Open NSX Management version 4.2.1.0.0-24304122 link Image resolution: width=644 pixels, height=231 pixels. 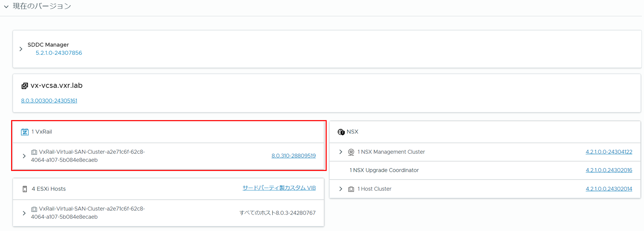point(609,152)
